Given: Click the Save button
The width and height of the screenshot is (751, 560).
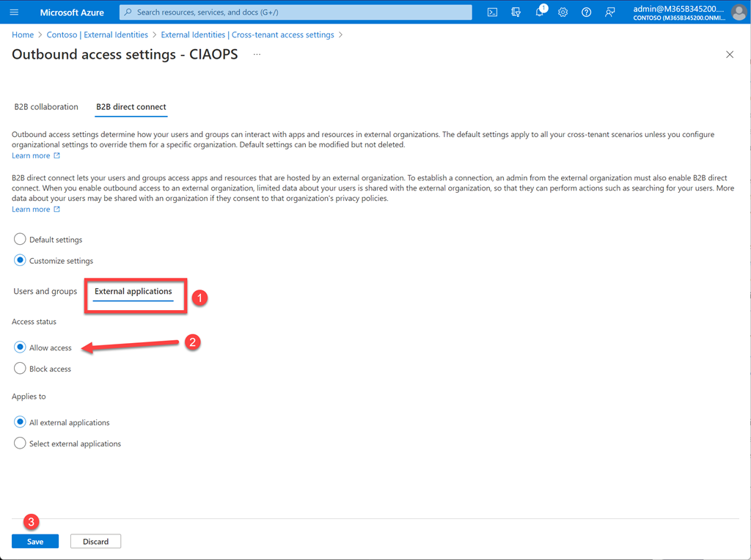Looking at the screenshot, I should 35,542.
